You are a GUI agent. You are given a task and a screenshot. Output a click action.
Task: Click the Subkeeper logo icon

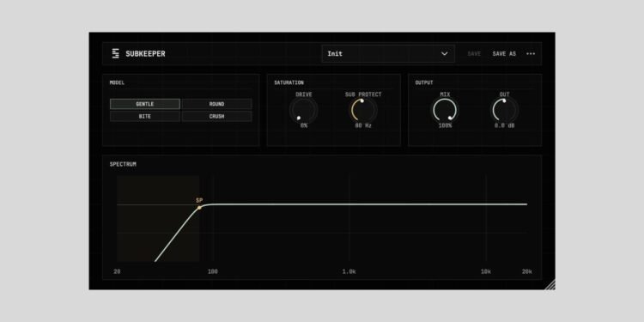click(x=115, y=54)
